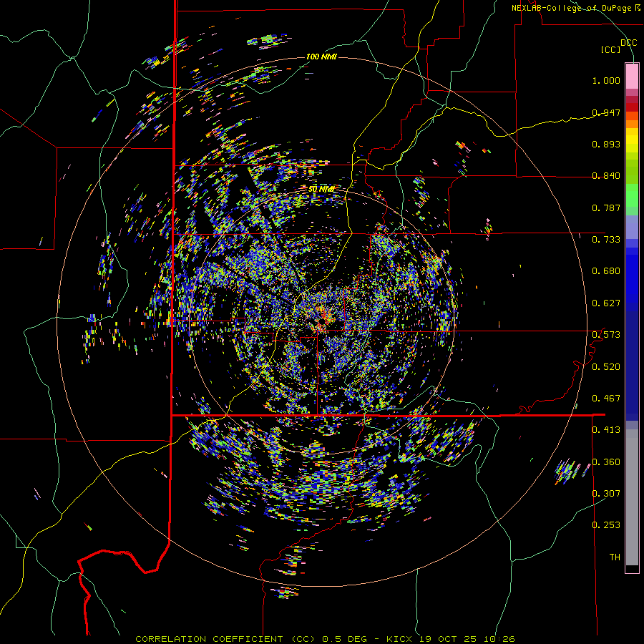The image size is (644, 644).
Task: Select the 0.573 scale value
Action: [606, 335]
